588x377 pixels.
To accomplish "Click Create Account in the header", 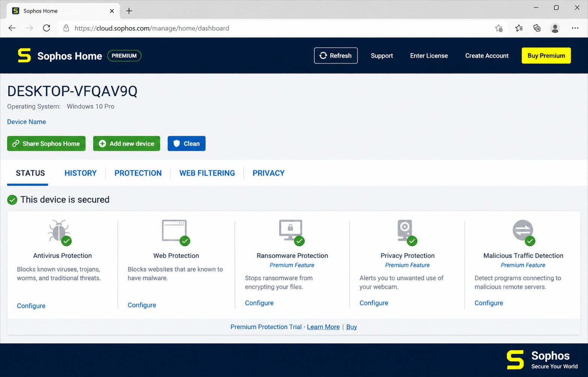I will pyautogui.click(x=487, y=56).
